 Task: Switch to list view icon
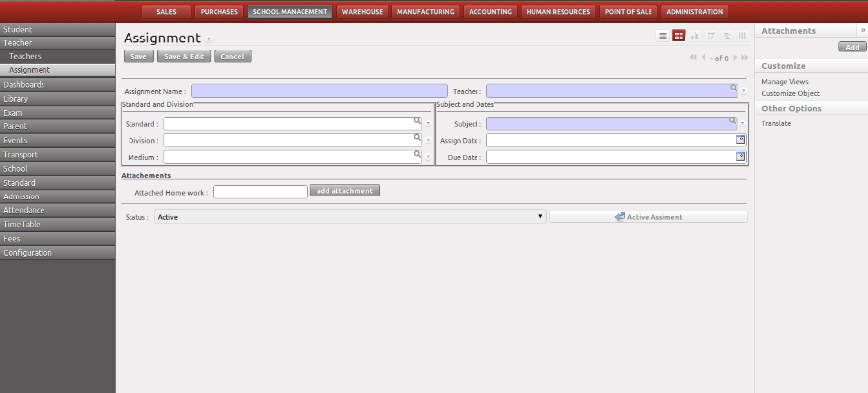(x=662, y=36)
